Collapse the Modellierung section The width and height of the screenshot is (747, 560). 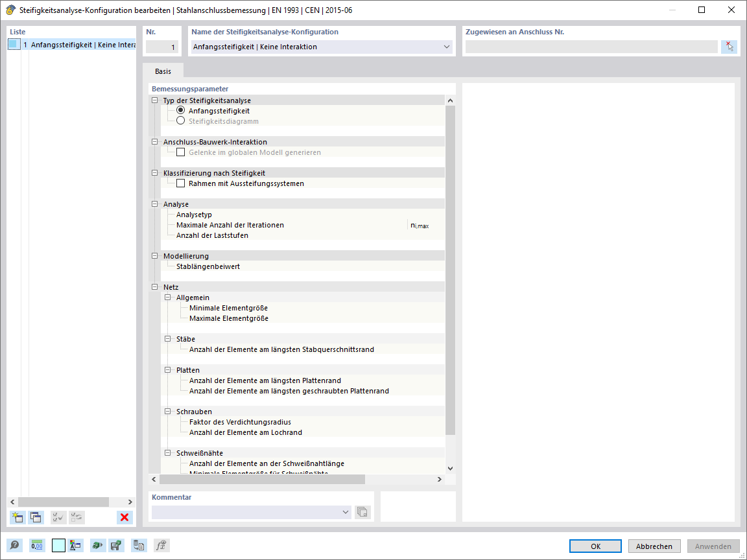pyautogui.click(x=155, y=256)
